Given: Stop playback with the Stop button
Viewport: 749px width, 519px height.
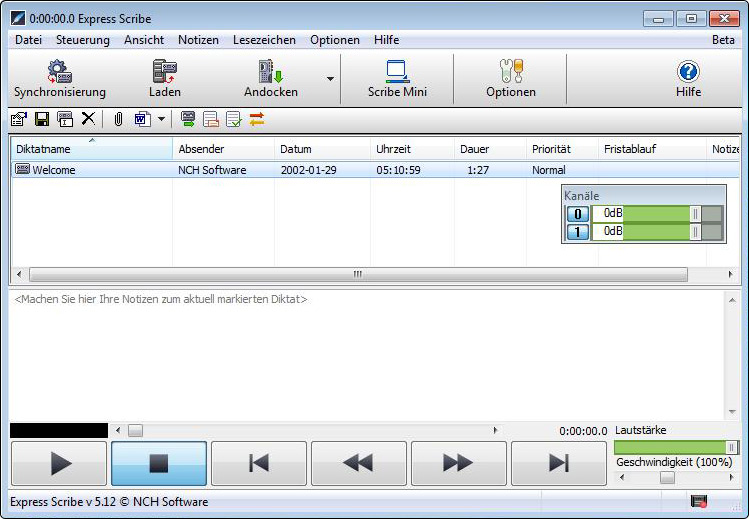Looking at the screenshot, I should (159, 463).
